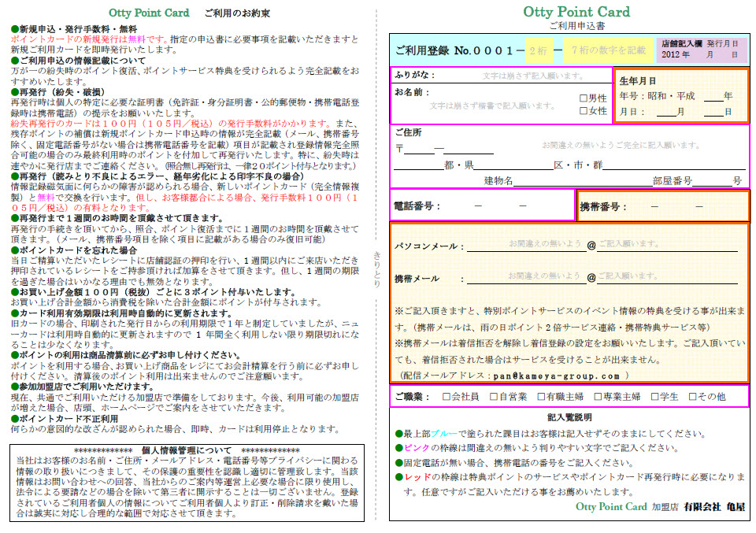756x533 pixels.
Task: Click the 個人情報管理について heading
Action: point(186,450)
